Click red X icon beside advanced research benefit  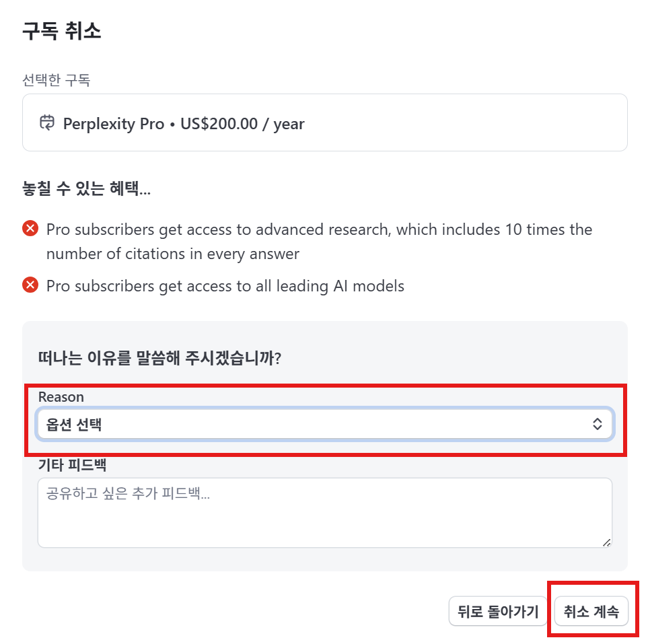coord(30,229)
